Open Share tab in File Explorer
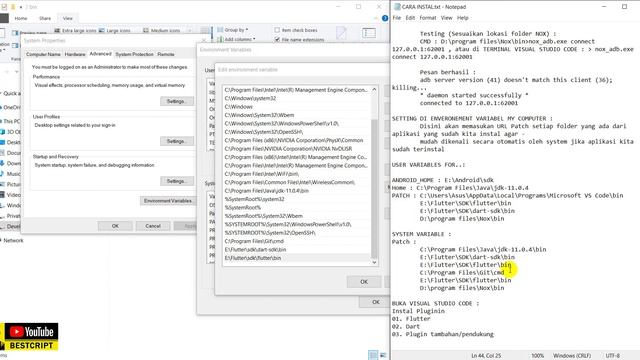The image size is (640, 360). [45, 18]
